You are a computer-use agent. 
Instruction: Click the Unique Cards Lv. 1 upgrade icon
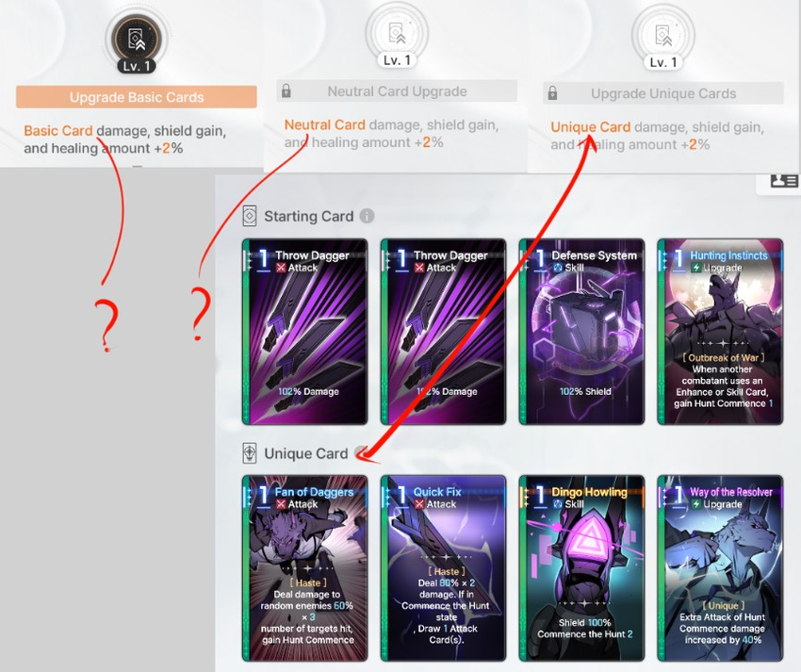[x=663, y=35]
